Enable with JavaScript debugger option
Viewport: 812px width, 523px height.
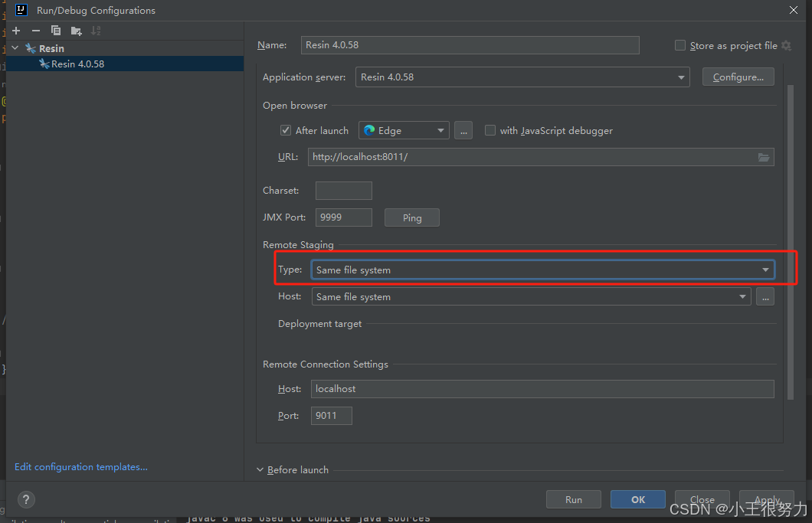pos(490,130)
